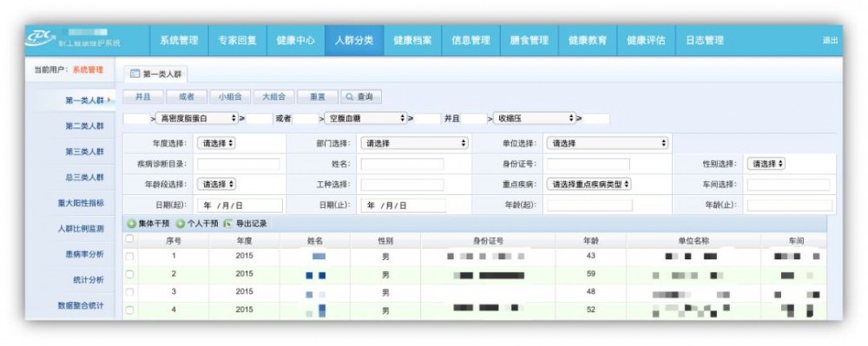868x346 pixels.
Task: Check the checkbox for row 4
Action: 129,310
